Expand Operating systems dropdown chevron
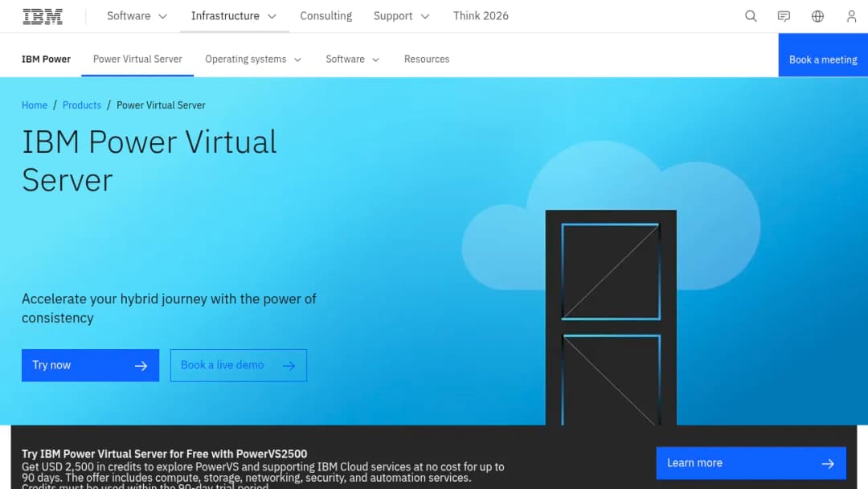This screenshot has height=489, width=868. pyautogui.click(x=297, y=60)
